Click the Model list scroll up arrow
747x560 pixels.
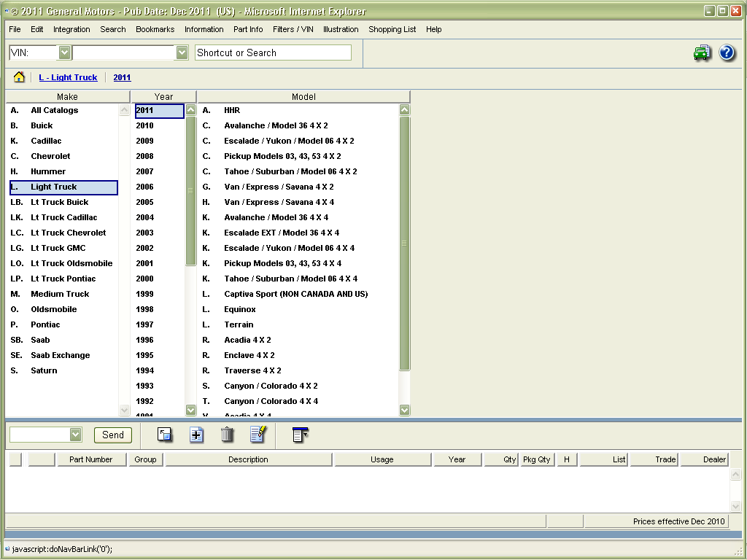404,109
